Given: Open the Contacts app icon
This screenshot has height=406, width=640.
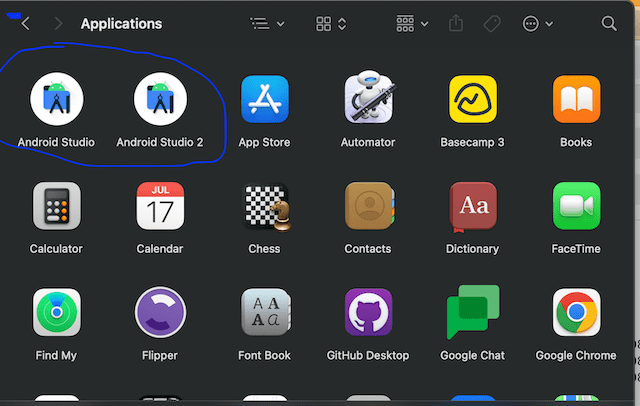Looking at the screenshot, I should point(369,206).
